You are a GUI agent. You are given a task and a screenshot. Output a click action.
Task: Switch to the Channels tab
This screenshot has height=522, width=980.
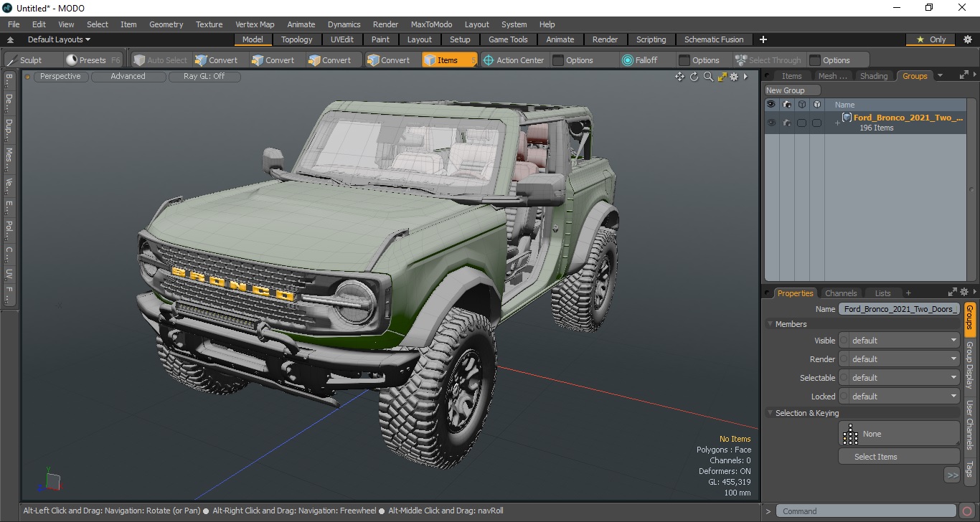click(x=841, y=293)
